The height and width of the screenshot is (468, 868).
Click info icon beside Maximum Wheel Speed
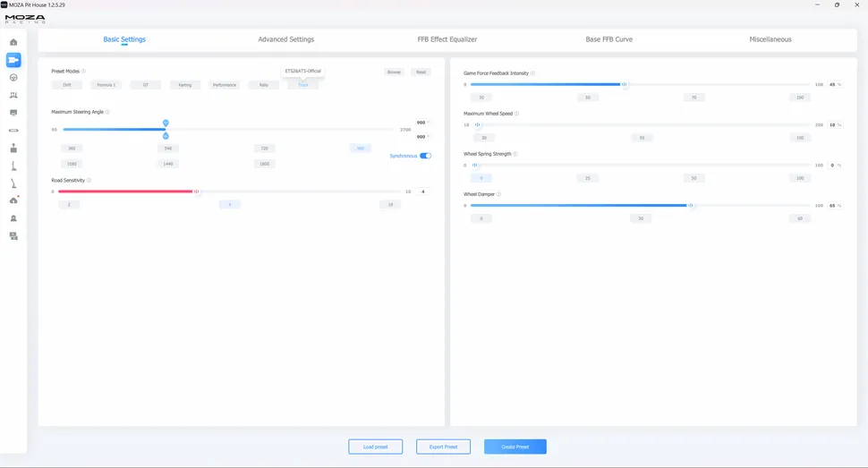click(516, 114)
